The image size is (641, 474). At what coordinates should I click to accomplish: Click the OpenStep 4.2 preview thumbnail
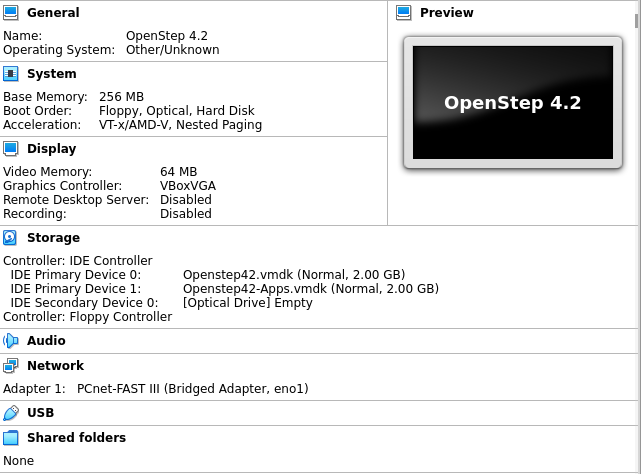point(512,103)
